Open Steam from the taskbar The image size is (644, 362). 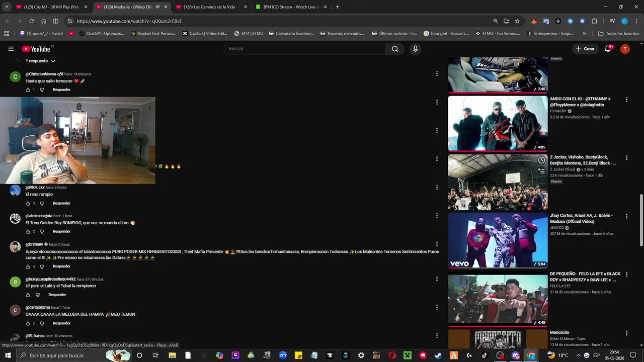tap(438, 355)
